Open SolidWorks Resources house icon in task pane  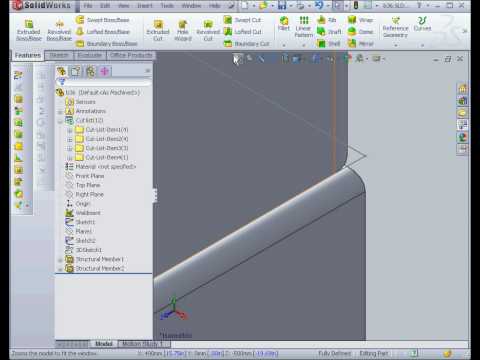pyautogui.click(x=463, y=89)
